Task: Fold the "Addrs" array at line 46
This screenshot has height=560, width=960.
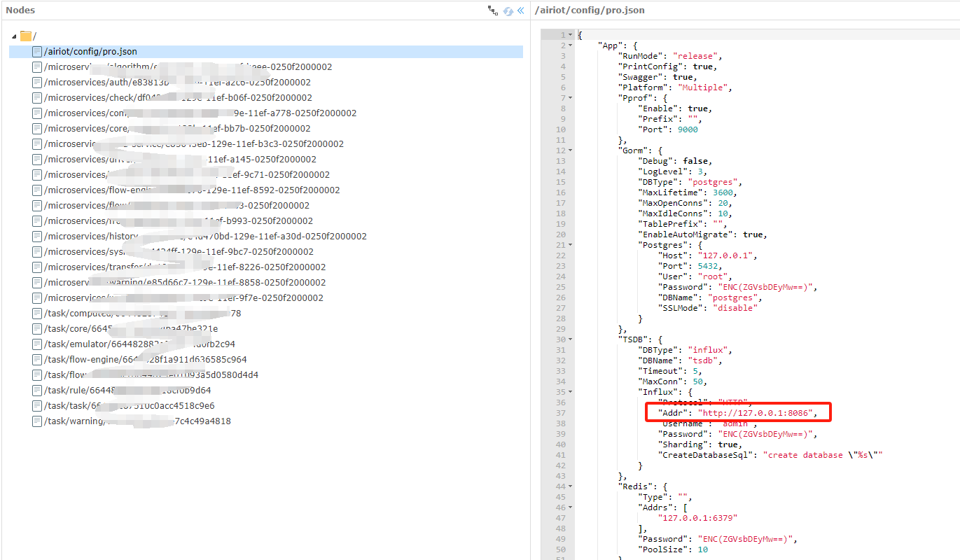Action: point(571,507)
